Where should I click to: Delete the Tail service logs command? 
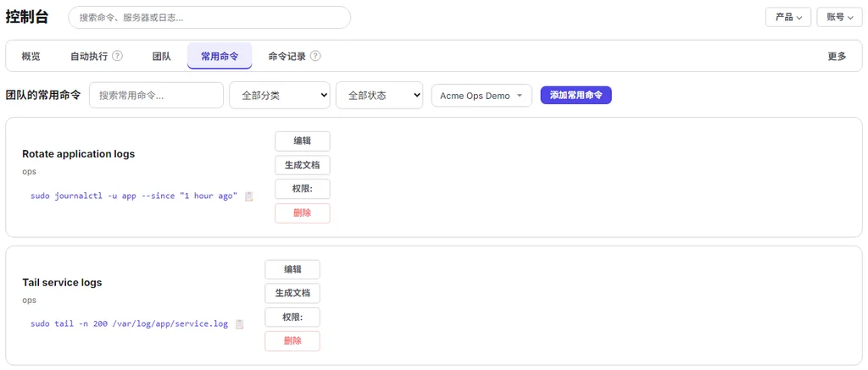point(292,341)
